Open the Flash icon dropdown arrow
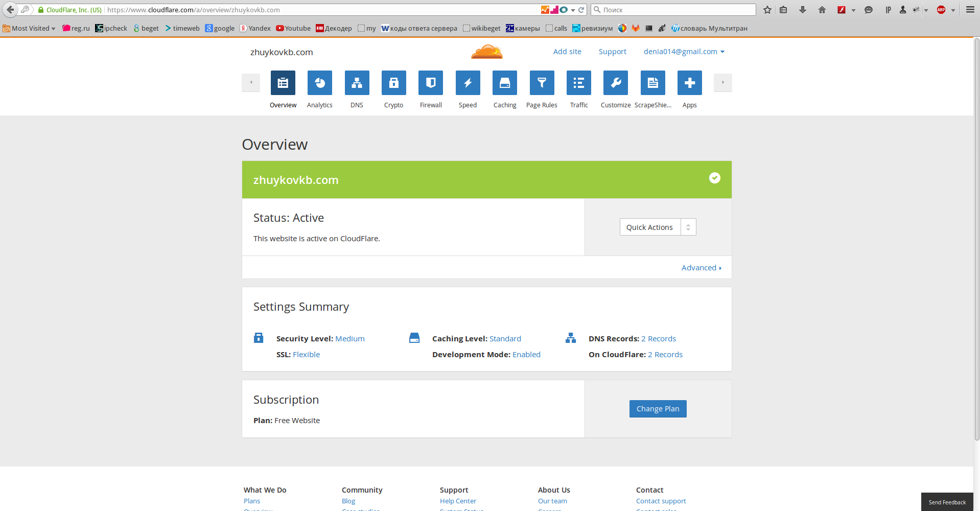This screenshot has width=980, height=511. (853, 10)
